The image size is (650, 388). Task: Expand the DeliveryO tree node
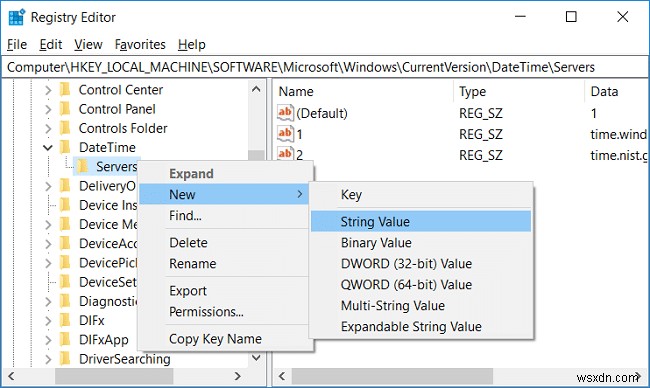coord(48,186)
